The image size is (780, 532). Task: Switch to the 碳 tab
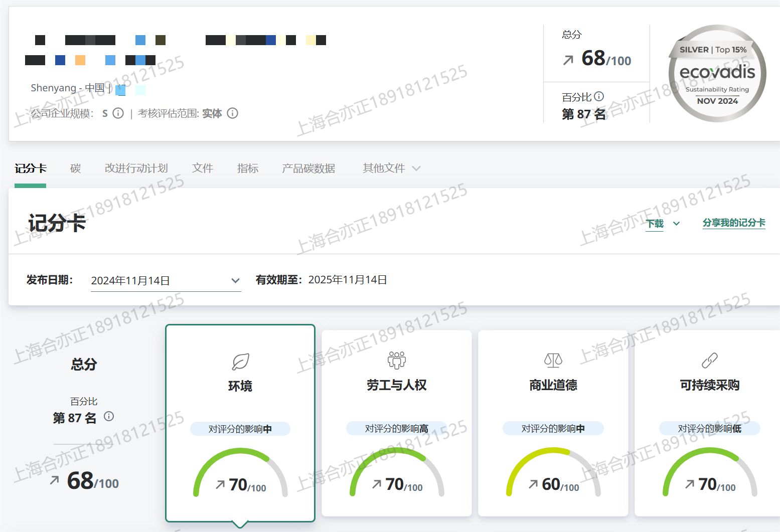(75, 168)
